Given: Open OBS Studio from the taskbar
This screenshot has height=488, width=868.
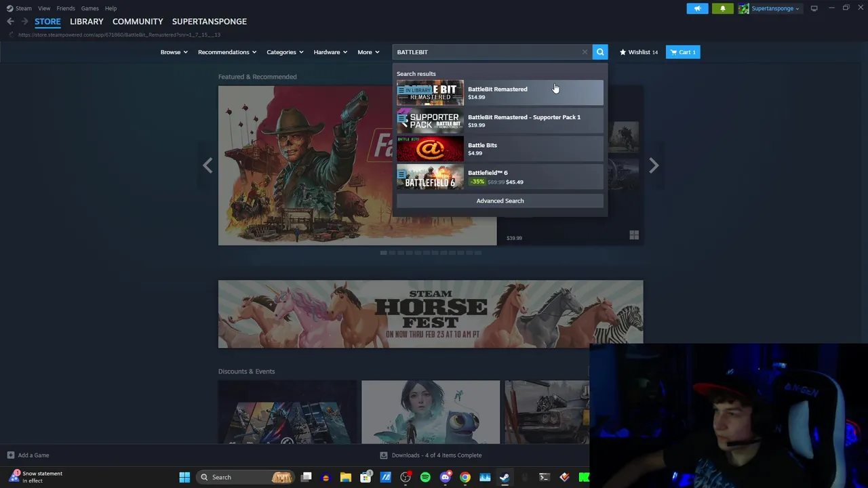Looking at the screenshot, I should [406, 477].
